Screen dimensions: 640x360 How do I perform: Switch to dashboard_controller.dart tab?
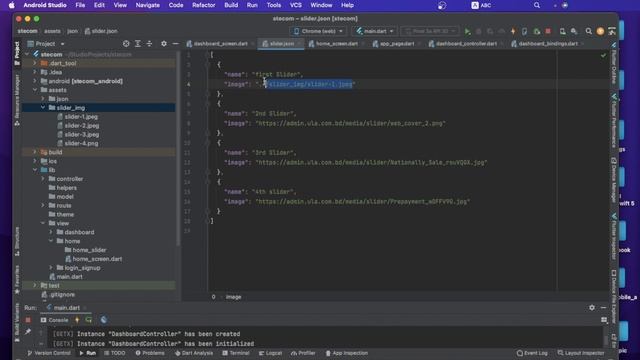[466, 44]
